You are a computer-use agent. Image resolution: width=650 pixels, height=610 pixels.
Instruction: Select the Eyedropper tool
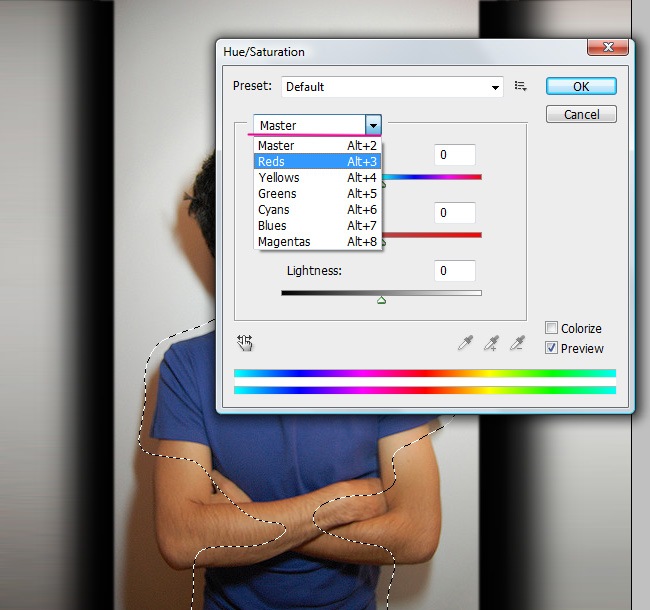coord(465,343)
